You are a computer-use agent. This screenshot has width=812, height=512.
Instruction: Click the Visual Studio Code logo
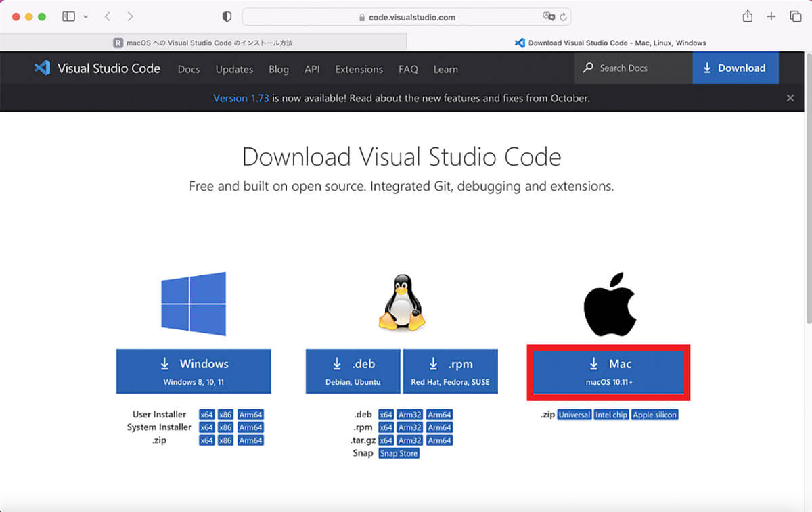click(x=41, y=68)
